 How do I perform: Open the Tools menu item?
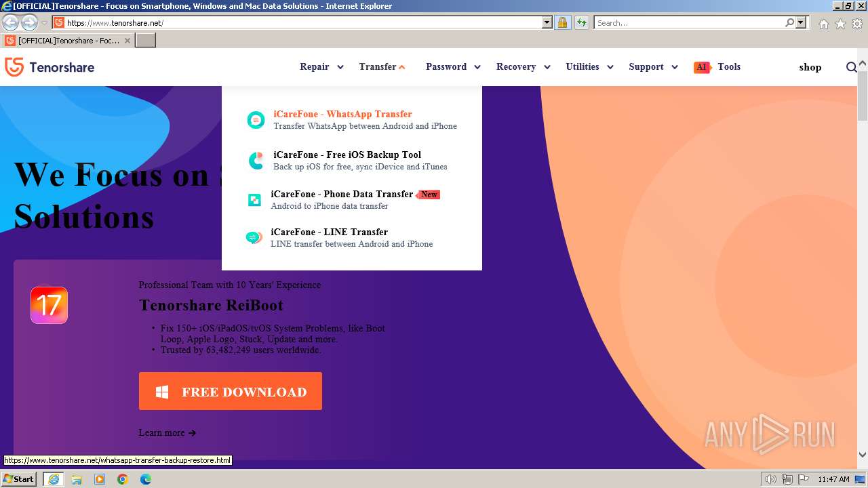point(729,67)
